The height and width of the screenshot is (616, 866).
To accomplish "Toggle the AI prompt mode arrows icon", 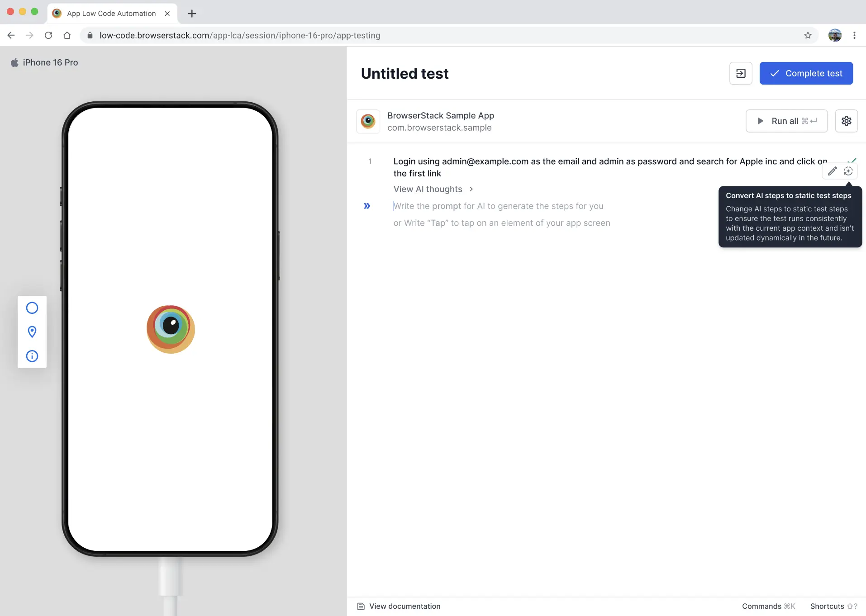I will pos(367,206).
